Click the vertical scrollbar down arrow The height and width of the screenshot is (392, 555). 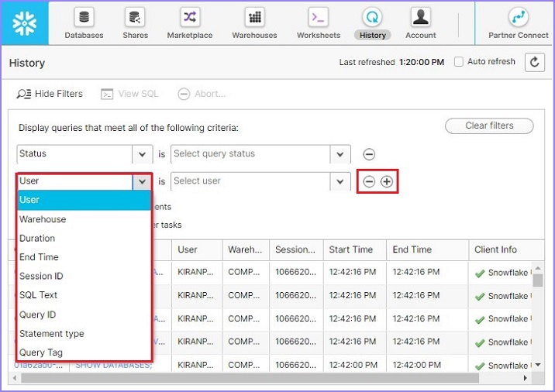(x=538, y=365)
